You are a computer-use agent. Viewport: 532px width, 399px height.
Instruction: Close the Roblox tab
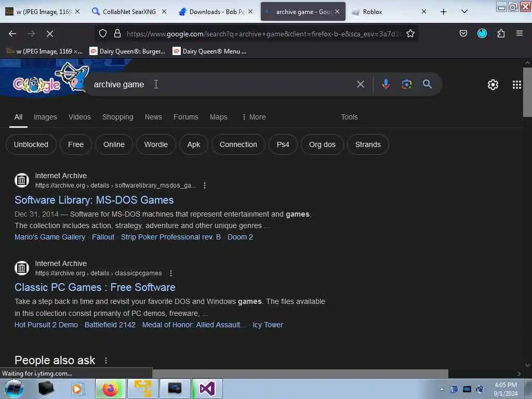click(424, 11)
